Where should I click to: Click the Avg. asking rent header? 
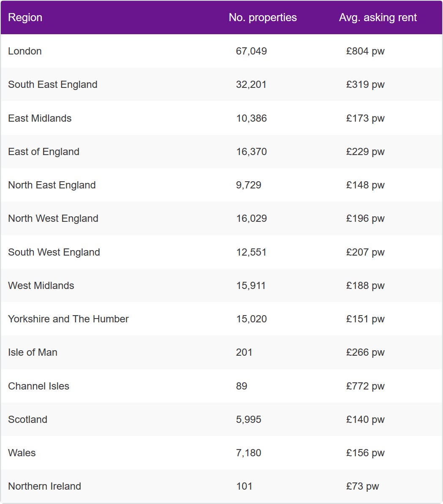(x=378, y=17)
